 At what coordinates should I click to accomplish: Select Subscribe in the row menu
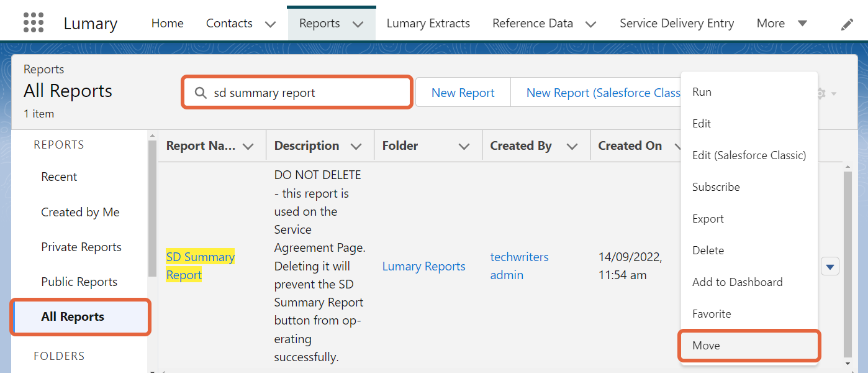click(748, 187)
